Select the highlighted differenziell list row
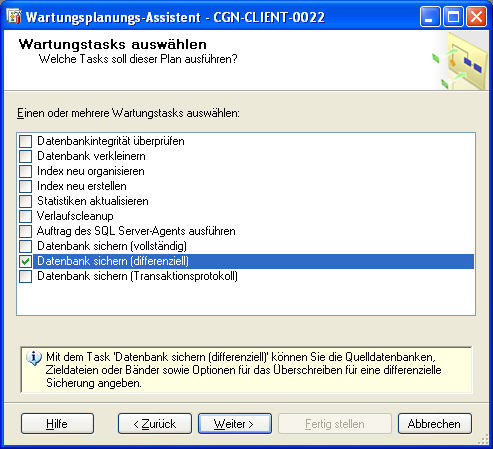 point(253,261)
